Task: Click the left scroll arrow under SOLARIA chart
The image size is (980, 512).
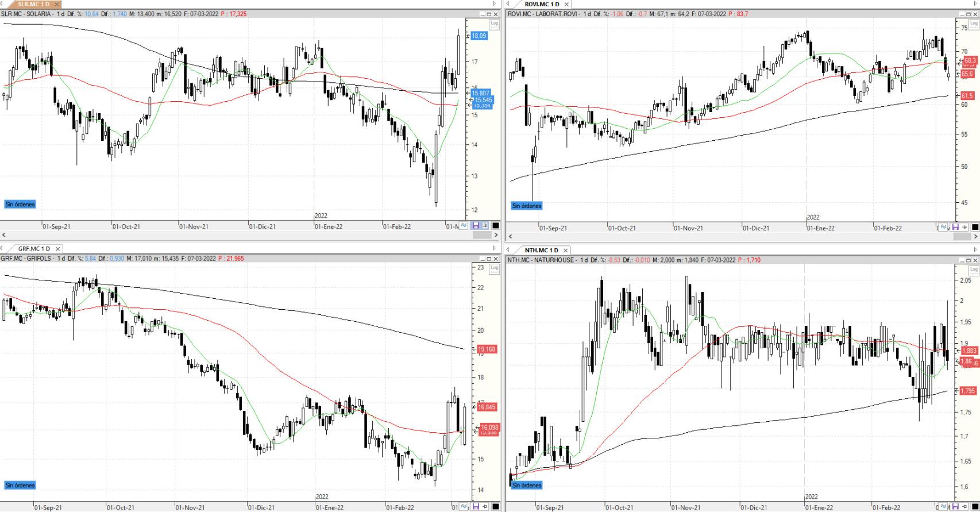Action: pos(3,235)
